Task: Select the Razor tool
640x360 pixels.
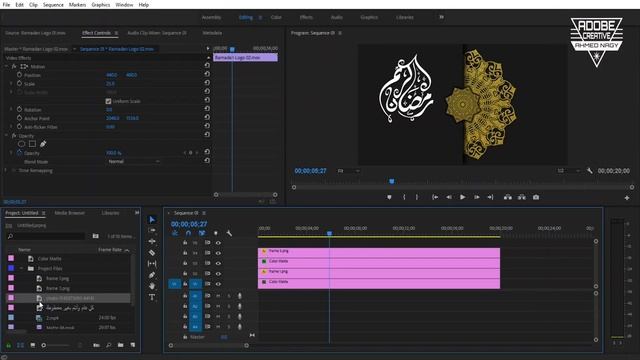Action: (x=152, y=253)
